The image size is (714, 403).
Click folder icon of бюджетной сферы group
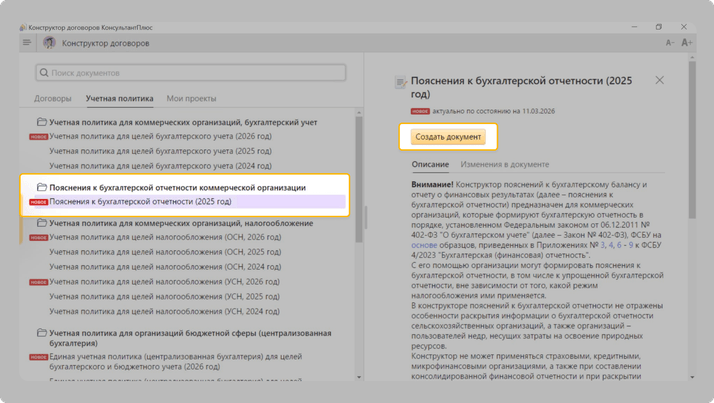click(42, 333)
